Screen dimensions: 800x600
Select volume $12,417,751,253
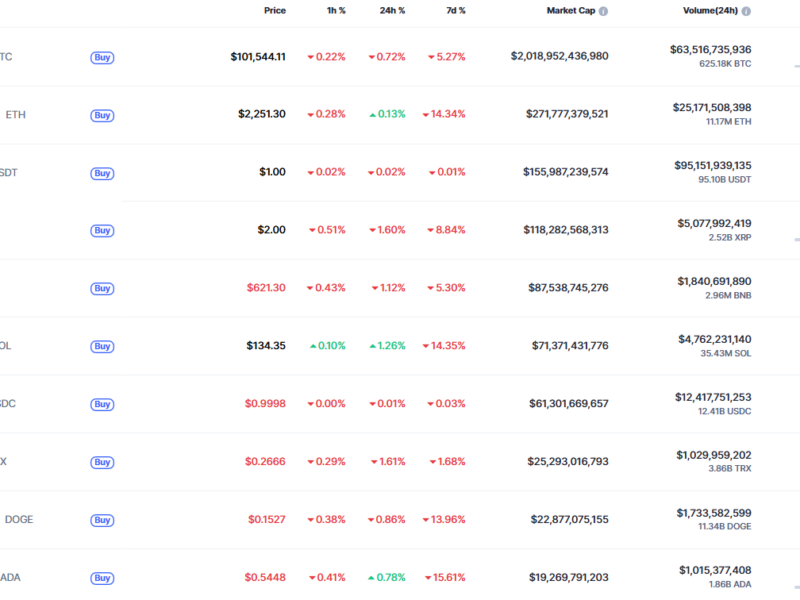tap(713, 397)
